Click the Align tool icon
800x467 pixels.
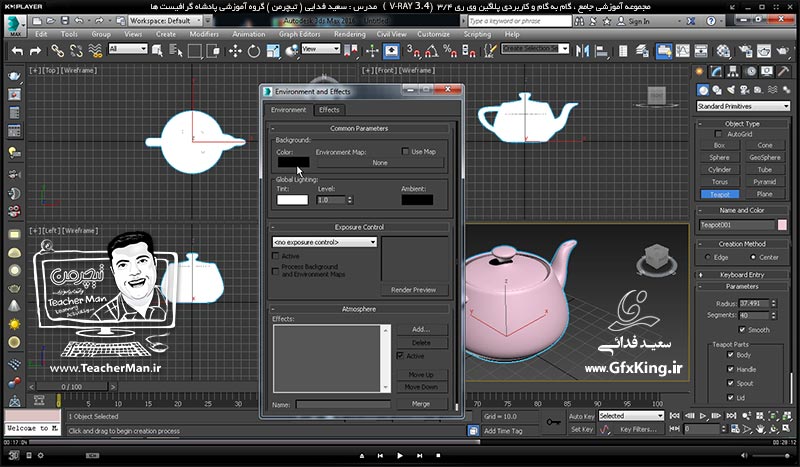[x=601, y=51]
